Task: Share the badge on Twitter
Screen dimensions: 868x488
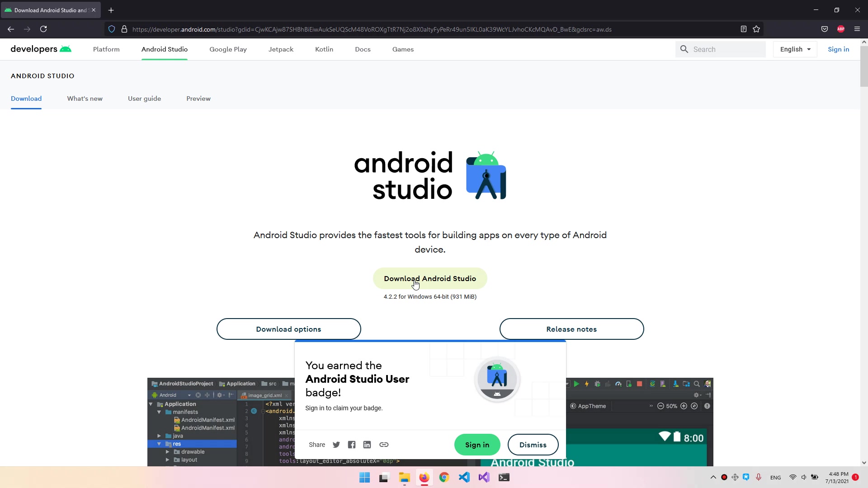Action: click(336, 445)
